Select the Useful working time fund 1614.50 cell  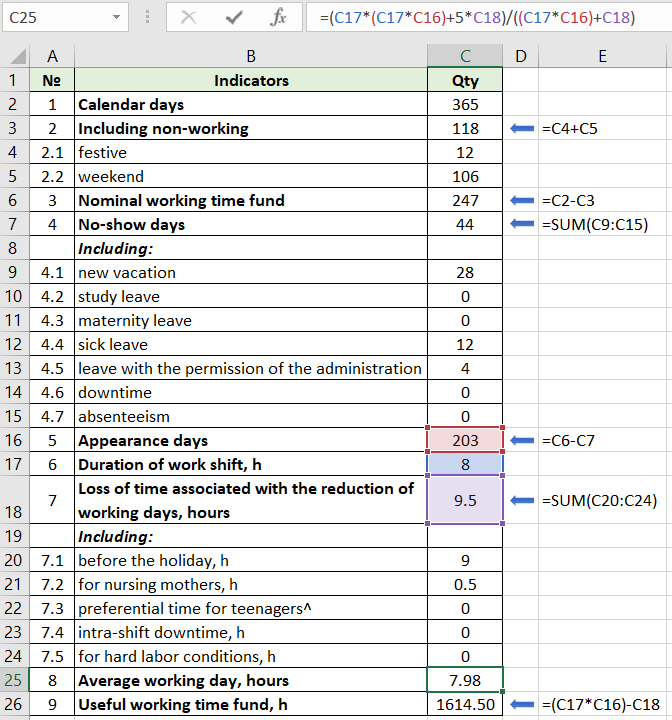[x=465, y=705]
